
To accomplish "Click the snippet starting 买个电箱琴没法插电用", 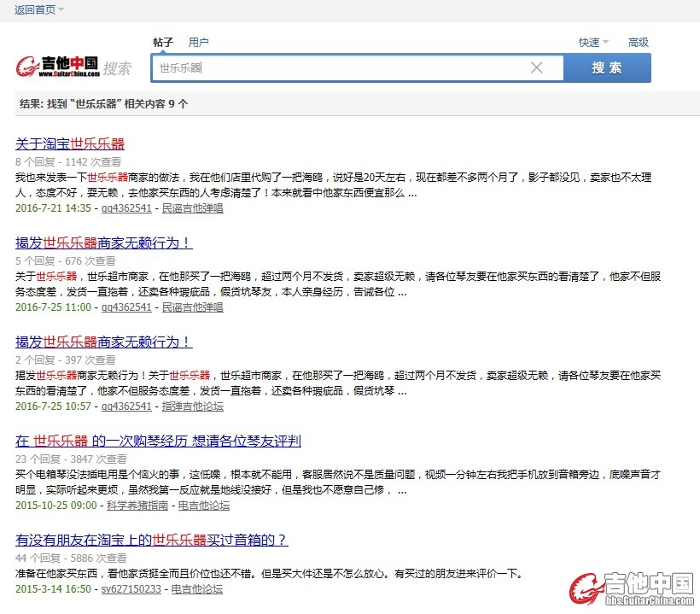I will tap(338, 482).
